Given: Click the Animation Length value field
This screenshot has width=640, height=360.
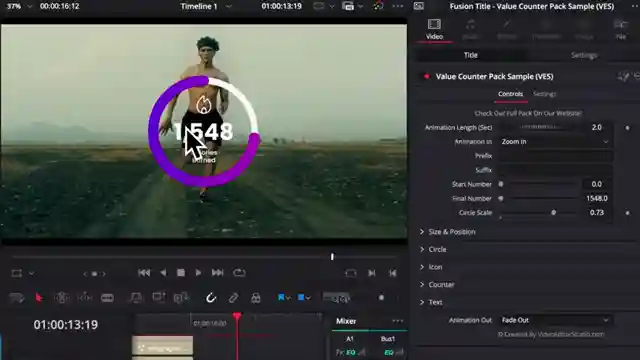Looking at the screenshot, I should point(597,127).
